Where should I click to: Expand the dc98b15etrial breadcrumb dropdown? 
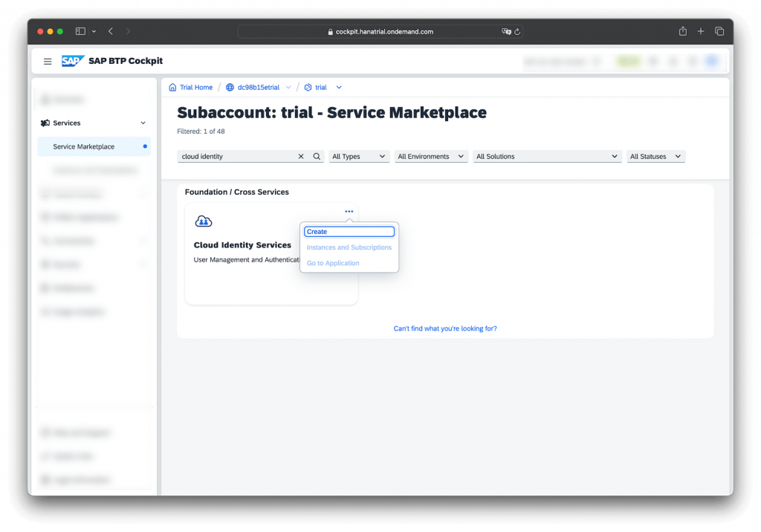click(288, 88)
